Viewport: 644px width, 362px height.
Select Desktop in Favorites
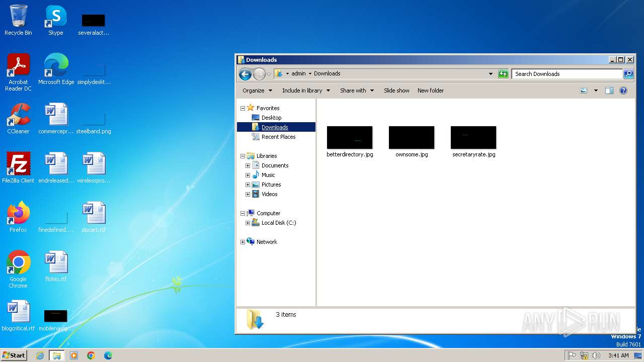271,118
